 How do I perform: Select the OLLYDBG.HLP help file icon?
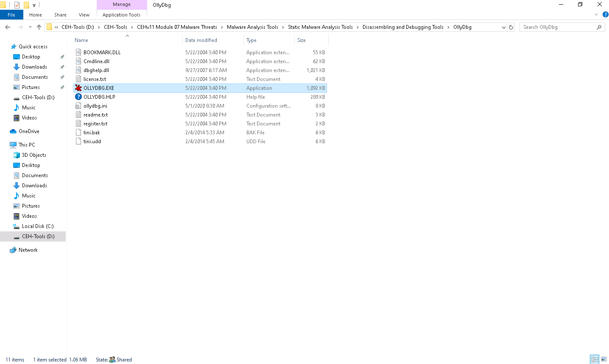click(78, 97)
